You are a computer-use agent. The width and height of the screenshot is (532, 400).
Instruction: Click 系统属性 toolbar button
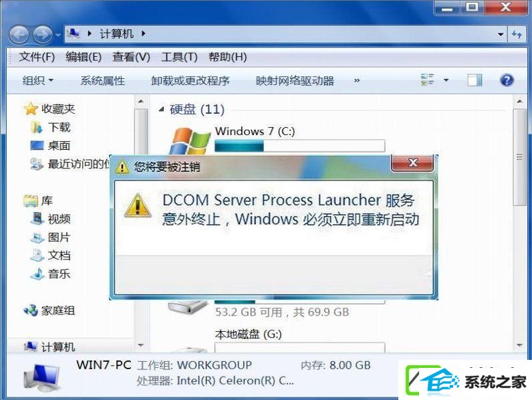click(102, 80)
